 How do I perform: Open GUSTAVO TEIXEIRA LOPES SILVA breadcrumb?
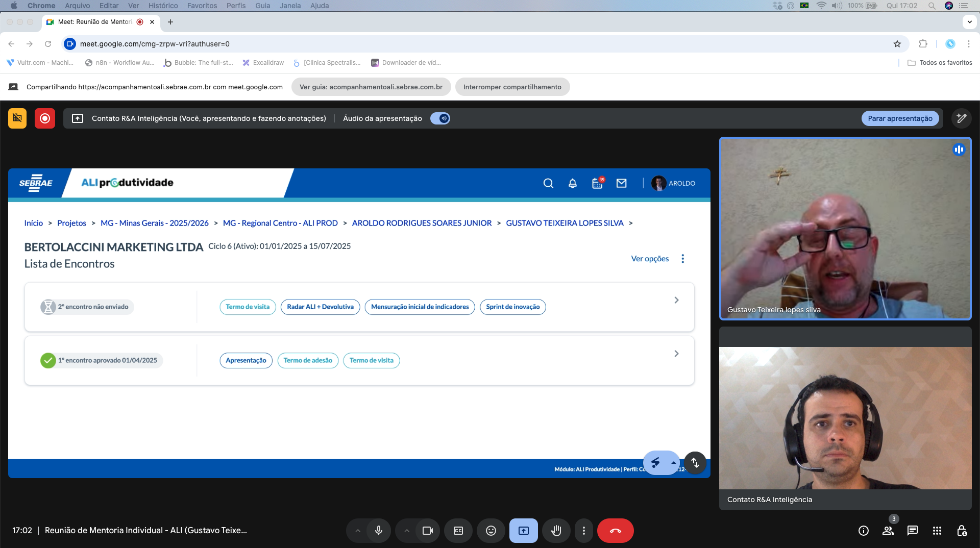(x=565, y=223)
